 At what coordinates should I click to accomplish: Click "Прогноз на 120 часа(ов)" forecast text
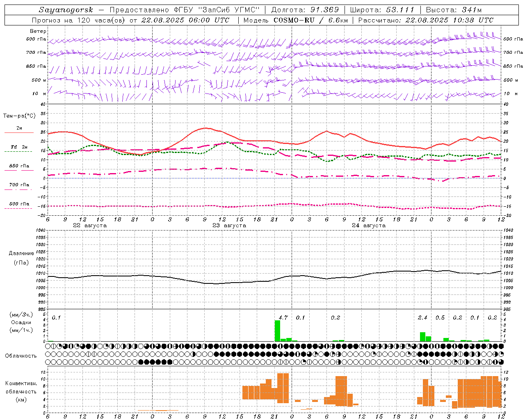click(x=79, y=20)
